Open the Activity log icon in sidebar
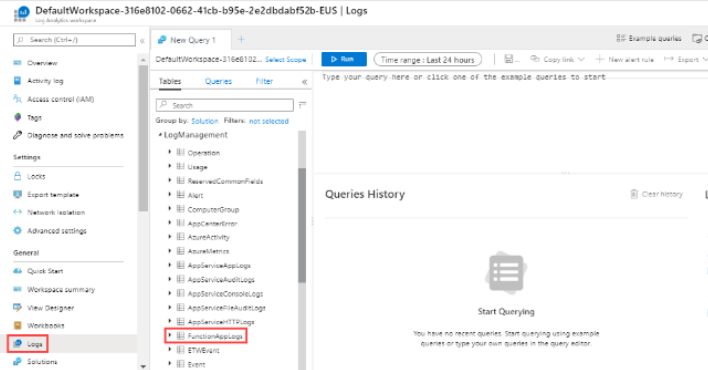This screenshot has width=708, height=370. (x=17, y=81)
